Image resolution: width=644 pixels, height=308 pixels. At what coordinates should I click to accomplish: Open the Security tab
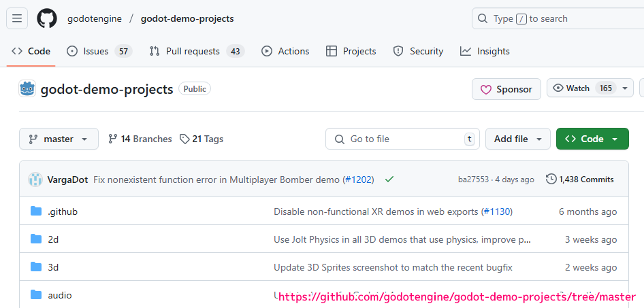click(x=418, y=51)
